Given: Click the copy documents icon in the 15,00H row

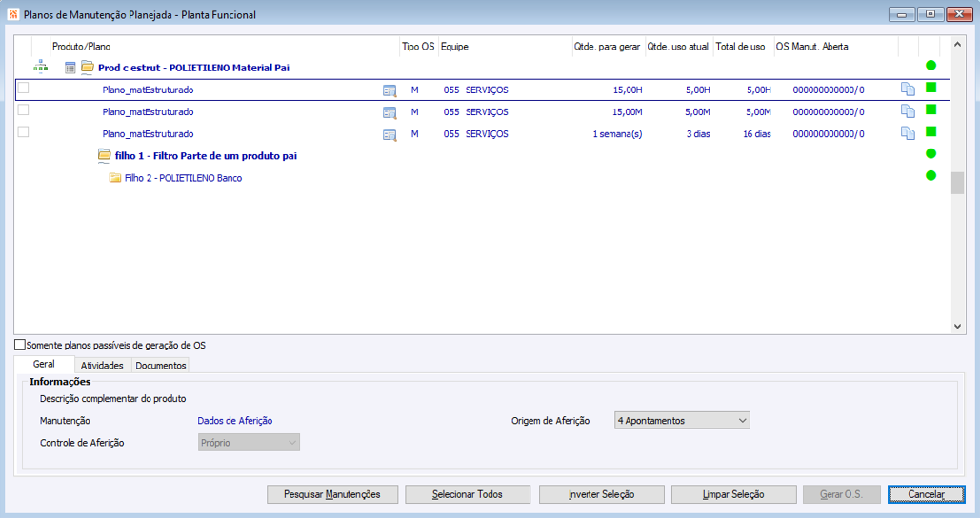Looking at the screenshot, I should point(908,90).
